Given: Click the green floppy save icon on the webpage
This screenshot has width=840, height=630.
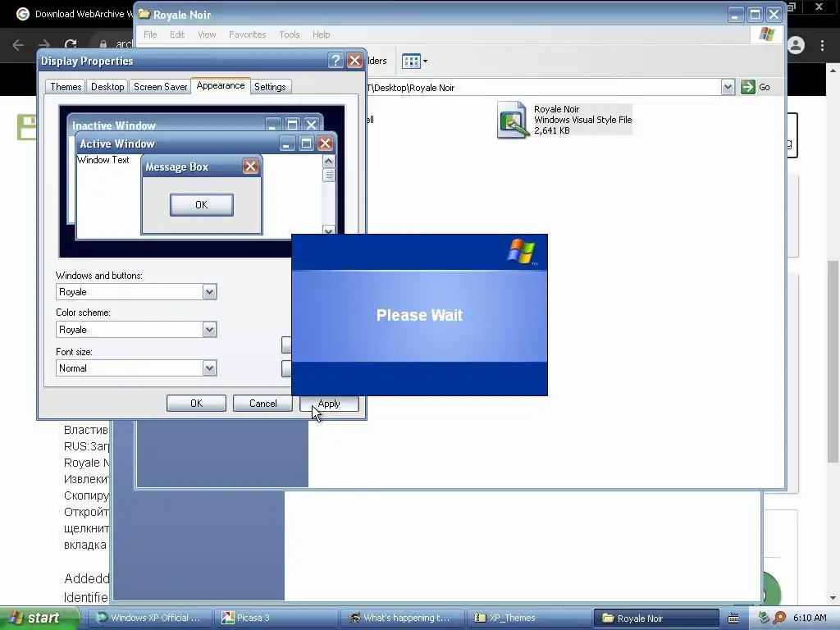Looking at the screenshot, I should [x=27, y=127].
